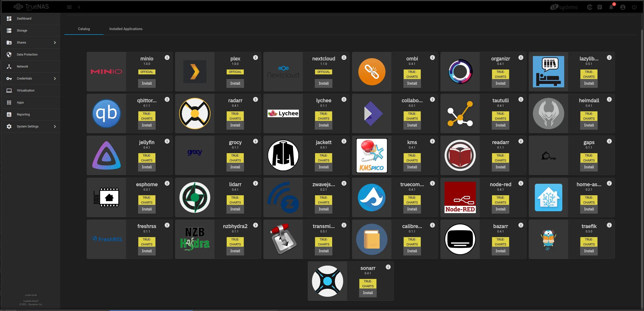Screen dimensions: 644x311
Task: Open the clipboard tasks icon in header
Action: point(599,7)
